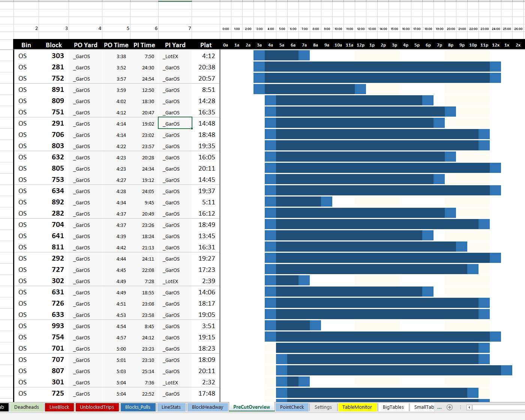Select block number 634 cell
525x420 pixels.
(54, 191)
